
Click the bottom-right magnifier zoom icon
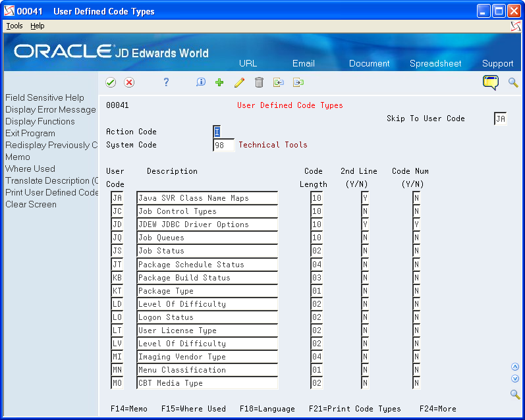(515, 394)
